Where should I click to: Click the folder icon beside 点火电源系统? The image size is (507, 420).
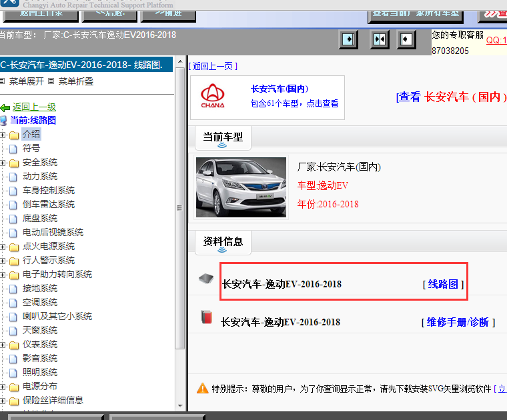coord(14,247)
